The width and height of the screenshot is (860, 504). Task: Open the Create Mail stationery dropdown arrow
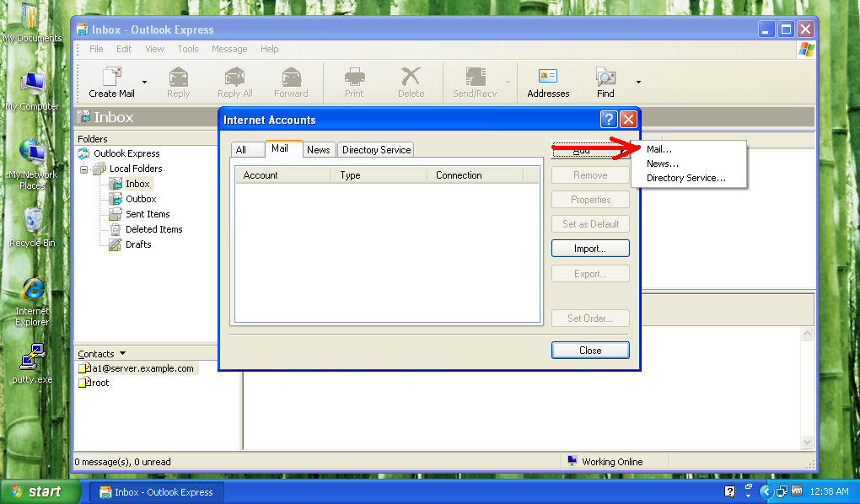pos(144,83)
